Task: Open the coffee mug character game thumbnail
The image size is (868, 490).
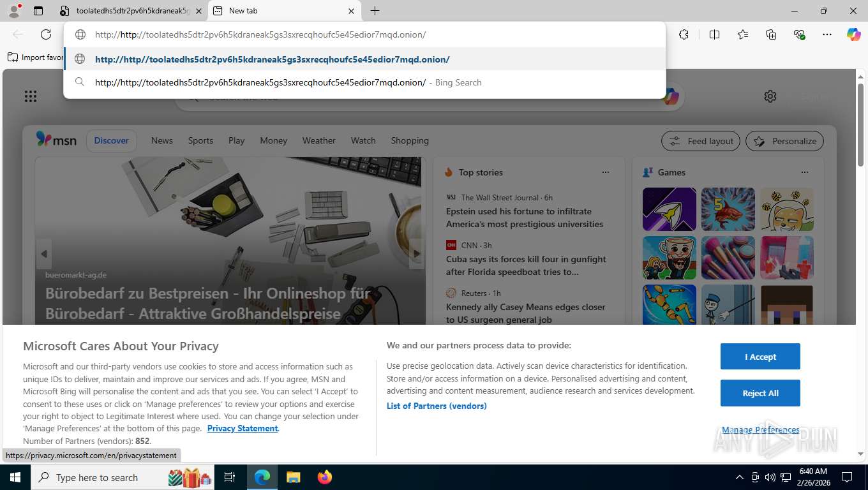Action: click(x=670, y=258)
